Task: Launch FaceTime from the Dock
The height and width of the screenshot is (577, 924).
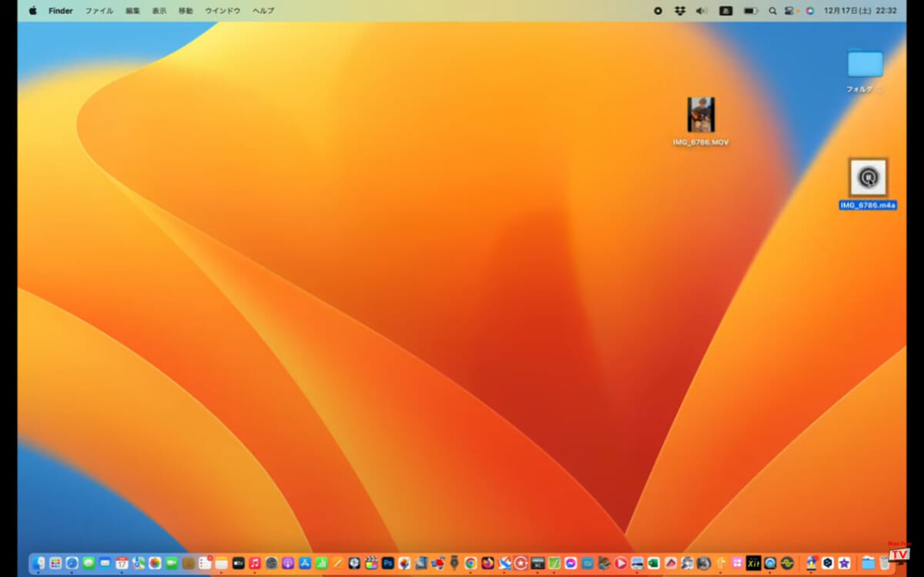Action: (x=172, y=563)
